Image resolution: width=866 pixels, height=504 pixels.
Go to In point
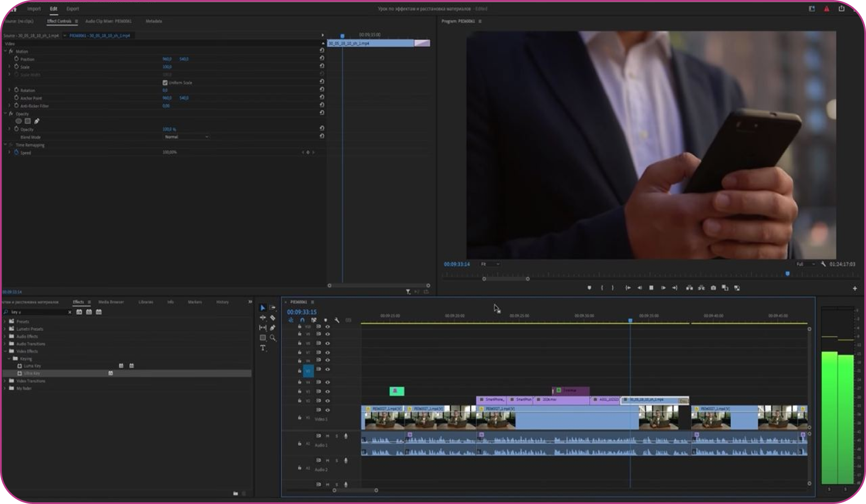628,288
